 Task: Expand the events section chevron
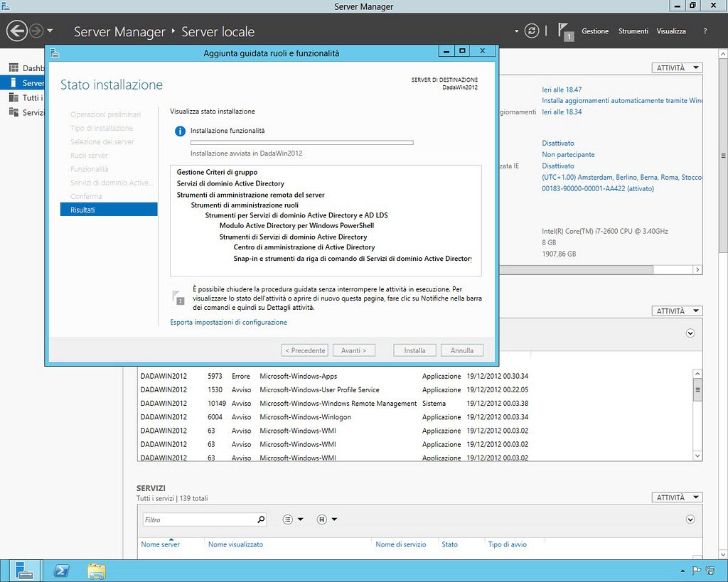tap(690, 333)
